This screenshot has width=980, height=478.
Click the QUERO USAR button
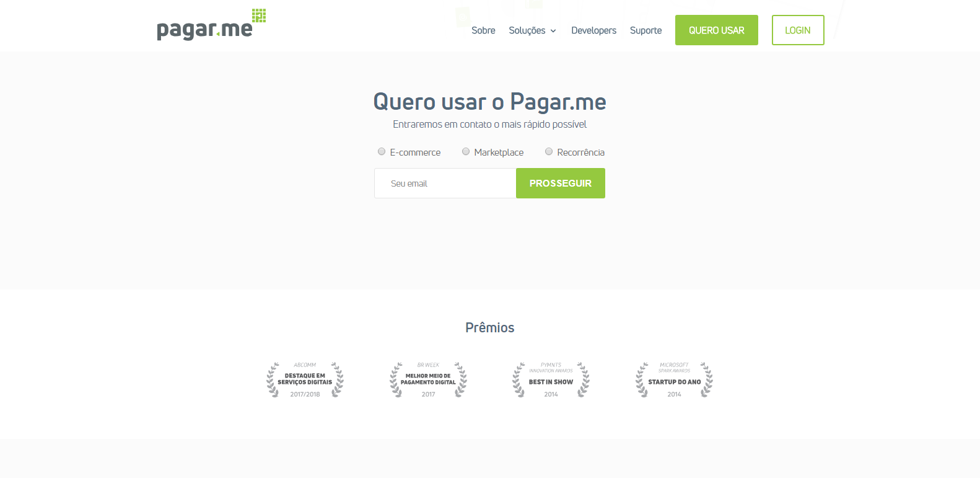(717, 30)
